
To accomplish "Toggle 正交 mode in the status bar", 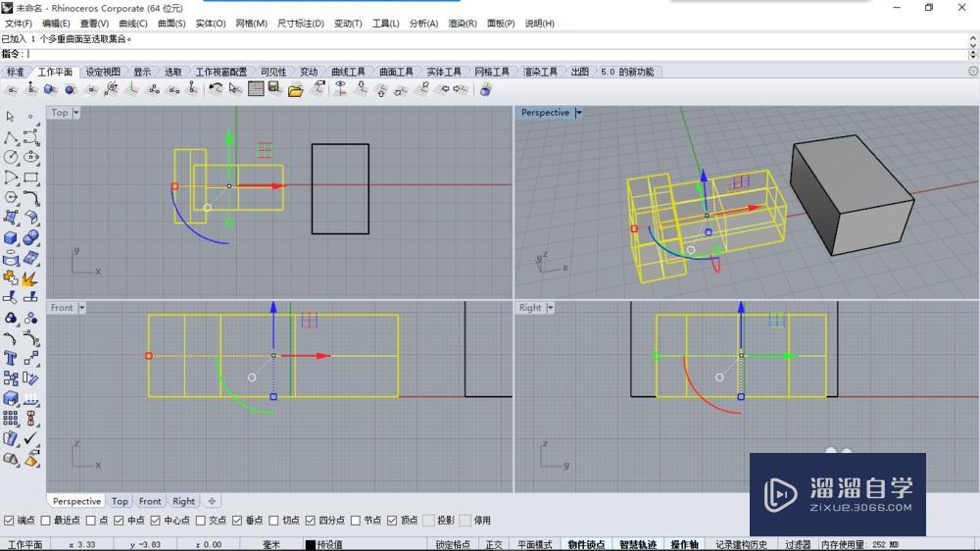I will (x=494, y=545).
